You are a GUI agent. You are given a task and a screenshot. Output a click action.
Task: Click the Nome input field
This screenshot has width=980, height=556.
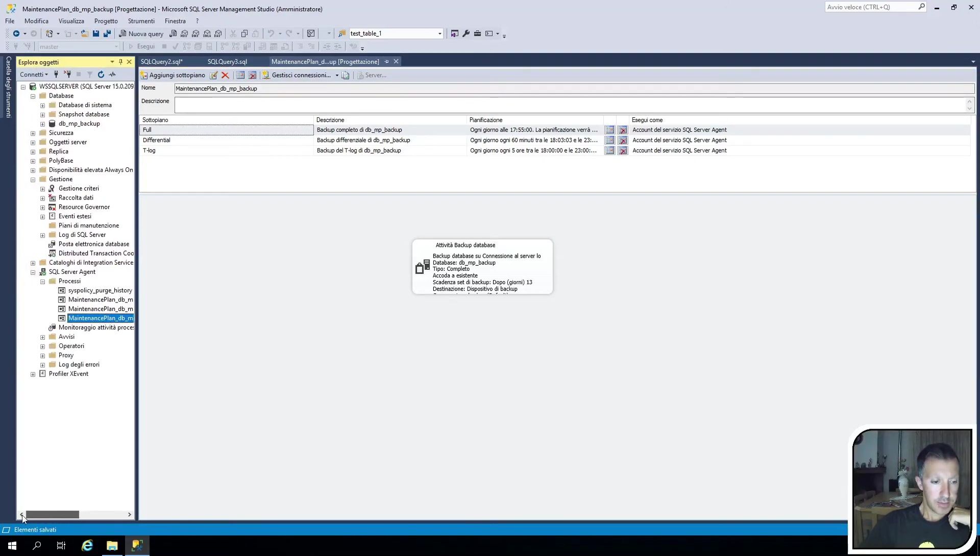pos(574,89)
